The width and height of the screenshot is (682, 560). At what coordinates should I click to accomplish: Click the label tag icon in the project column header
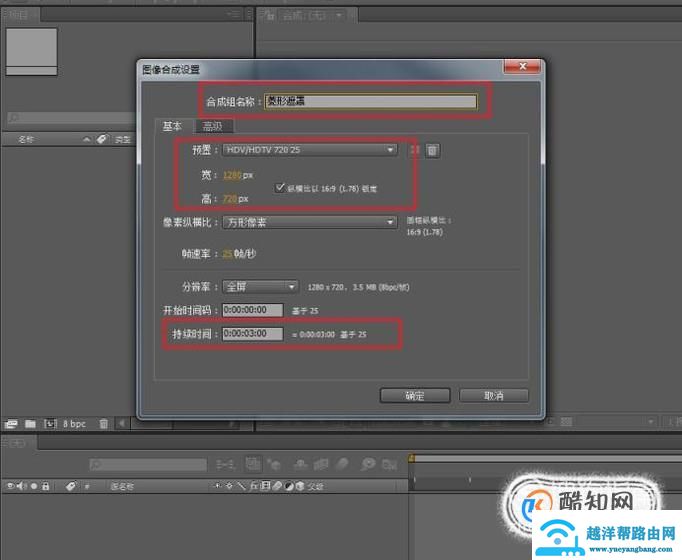(x=102, y=139)
